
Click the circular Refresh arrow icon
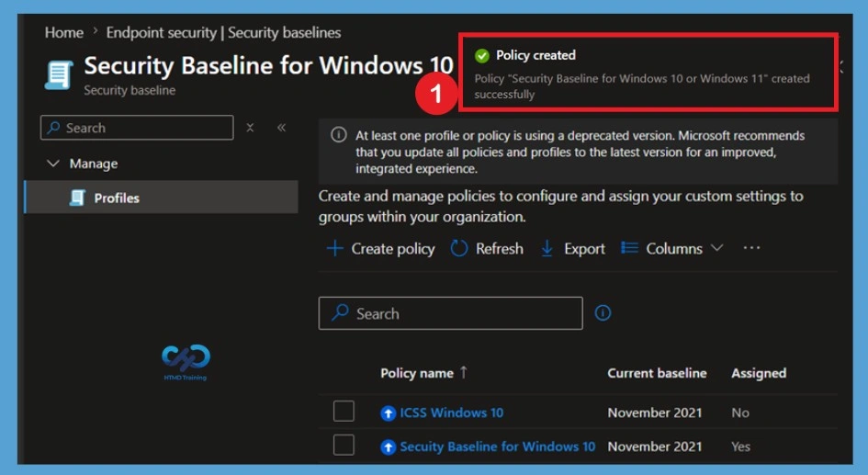coord(459,249)
